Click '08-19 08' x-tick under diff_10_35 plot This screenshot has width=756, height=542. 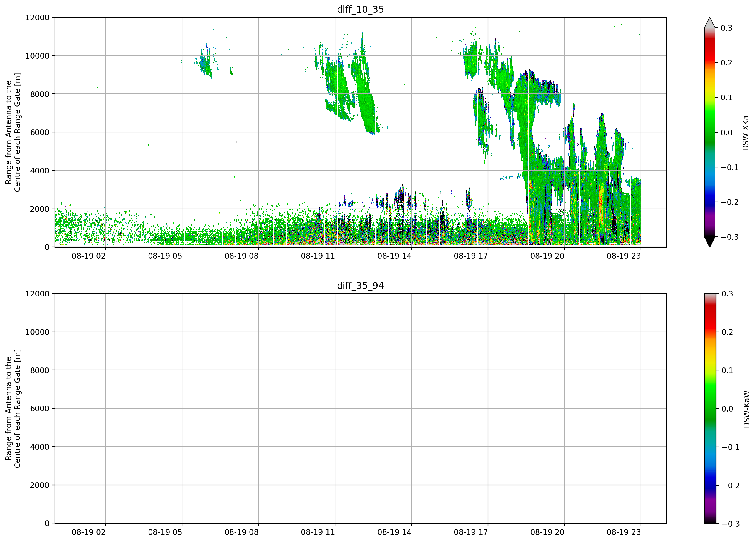pyautogui.click(x=241, y=256)
